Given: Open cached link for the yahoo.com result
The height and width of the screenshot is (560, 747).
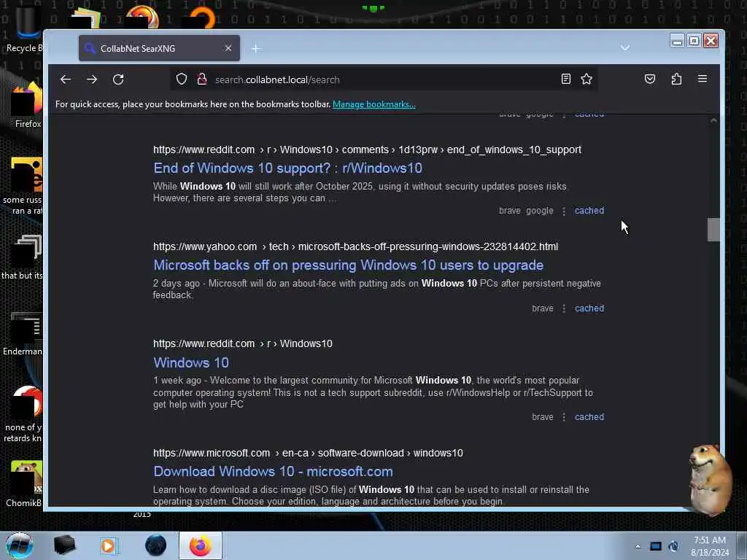Looking at the screenshot, I should click(589, 308).
